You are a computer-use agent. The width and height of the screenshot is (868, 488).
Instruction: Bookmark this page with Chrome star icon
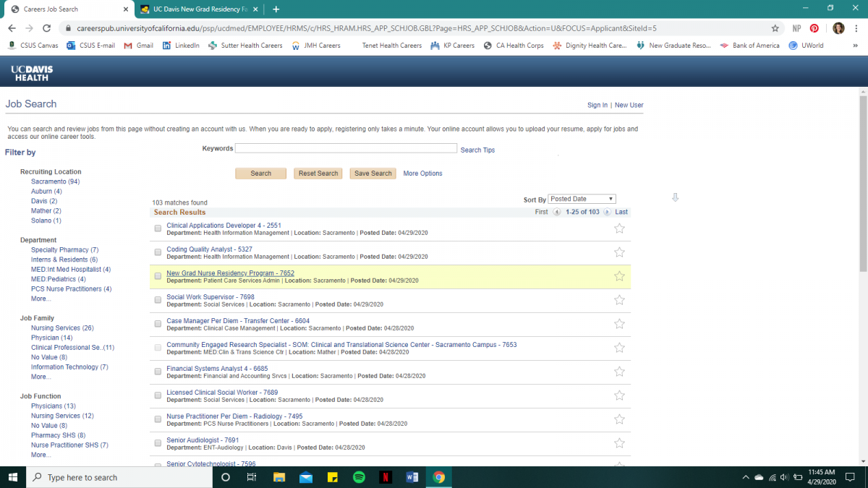[x=775, y=28]
